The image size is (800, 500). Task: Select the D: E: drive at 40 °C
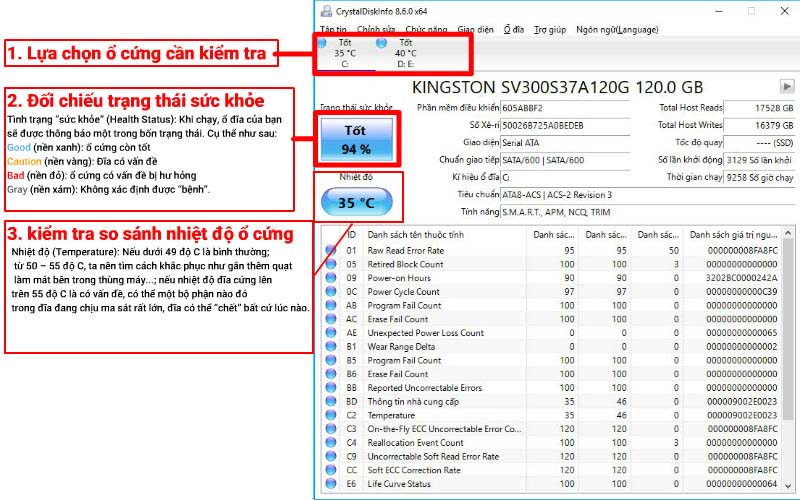point(406,53)
